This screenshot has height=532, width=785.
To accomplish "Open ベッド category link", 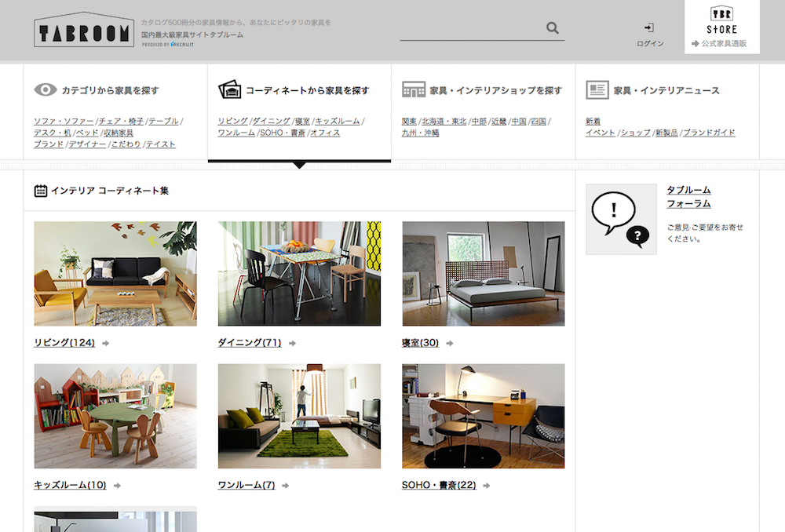I will coord(86,133).
